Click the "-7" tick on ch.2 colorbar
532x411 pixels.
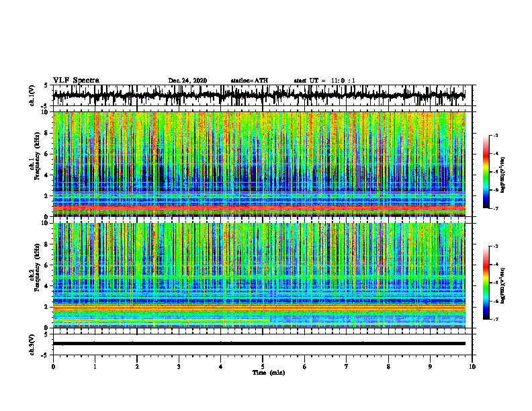[x=496, y=320]
